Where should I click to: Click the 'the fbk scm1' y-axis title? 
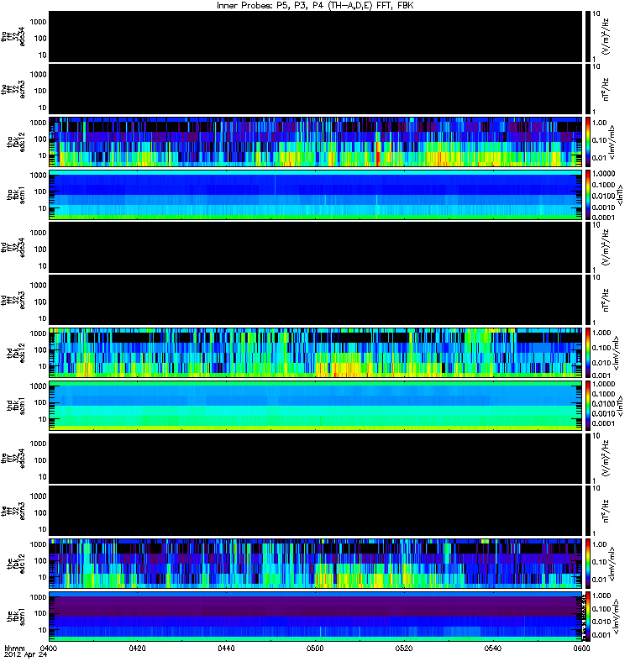[16, 617]
